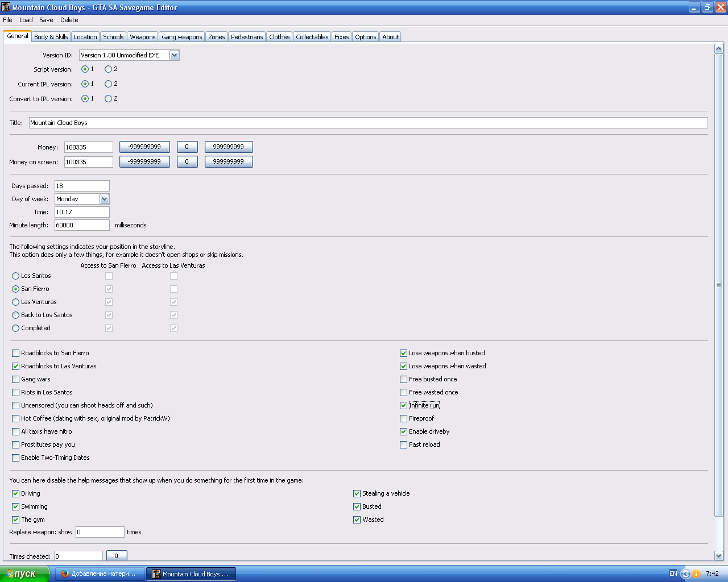Enable Roadblocks to San Fierro checkbox
728x582 pixels.
pyautogui.click(x=16, y=354)
